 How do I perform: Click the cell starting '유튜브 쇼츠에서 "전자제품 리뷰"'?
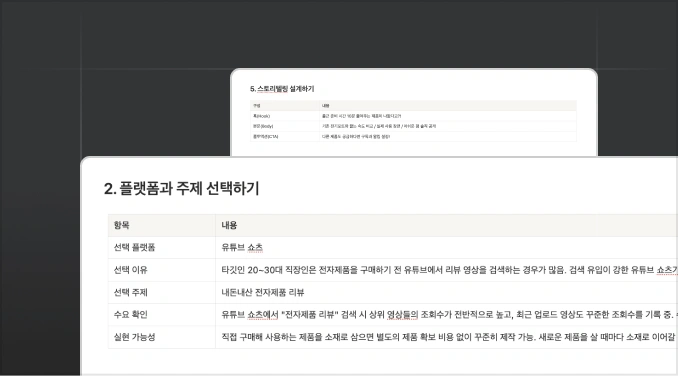447,315
